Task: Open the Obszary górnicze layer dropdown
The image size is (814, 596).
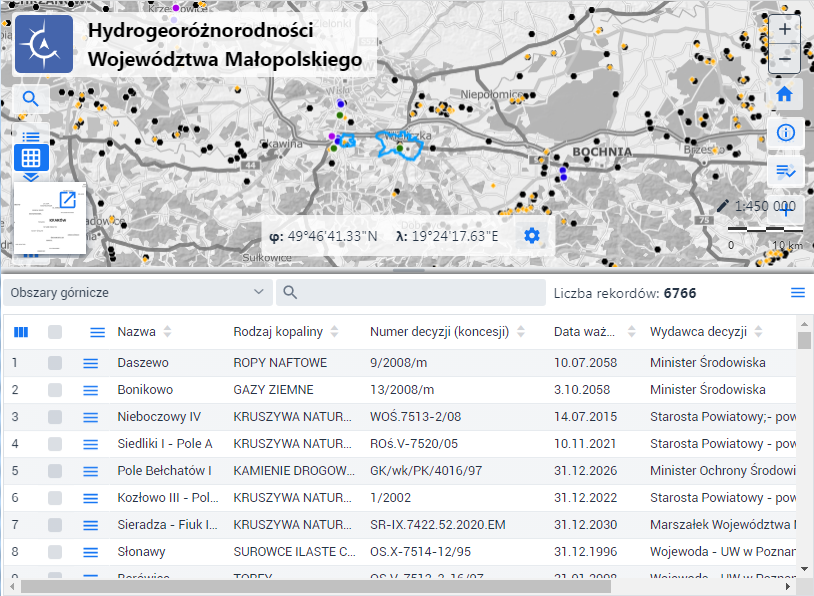Action: [x=137, y=292]
